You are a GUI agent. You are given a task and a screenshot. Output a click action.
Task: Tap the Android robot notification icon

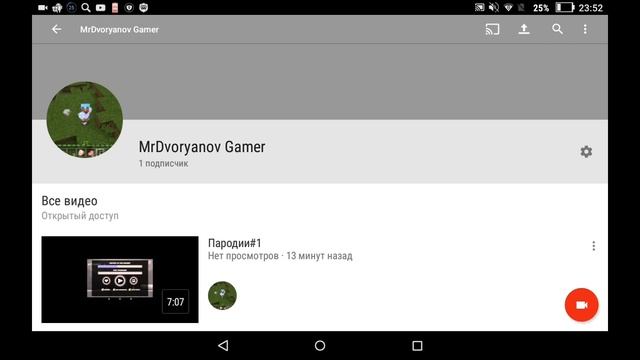coord(57,7)
